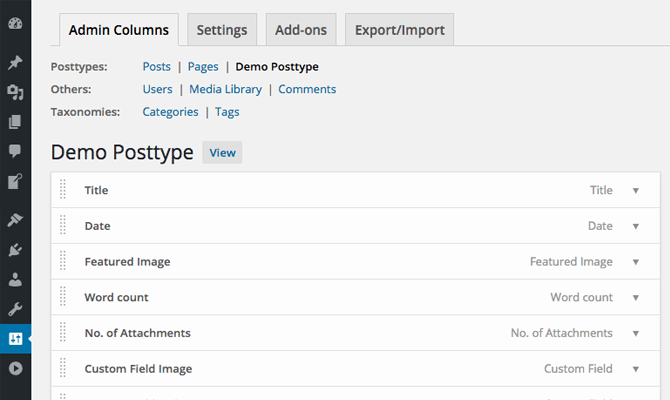Switch to the Add-ons tab

pyautogui.click(x=301, y=30)
